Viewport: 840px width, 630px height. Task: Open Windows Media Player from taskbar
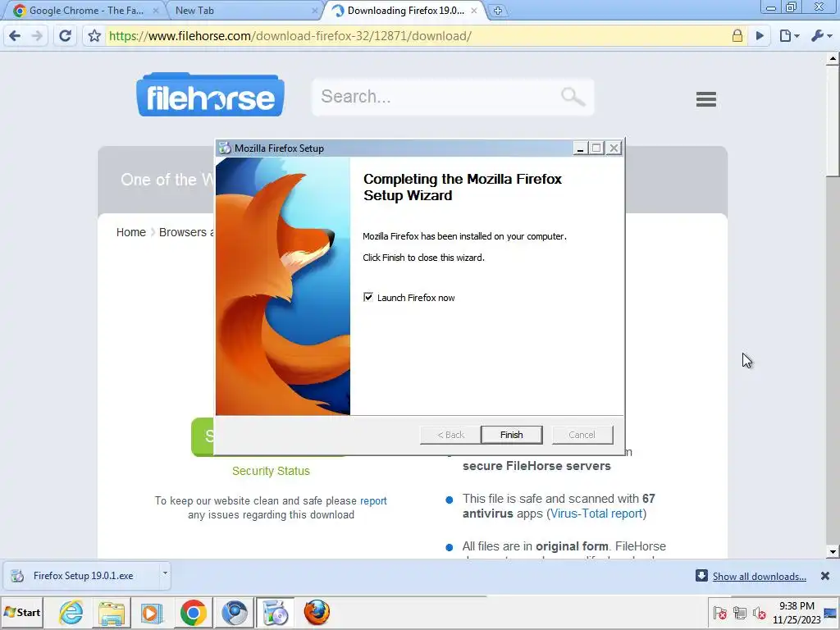click(x=152, y=612)
